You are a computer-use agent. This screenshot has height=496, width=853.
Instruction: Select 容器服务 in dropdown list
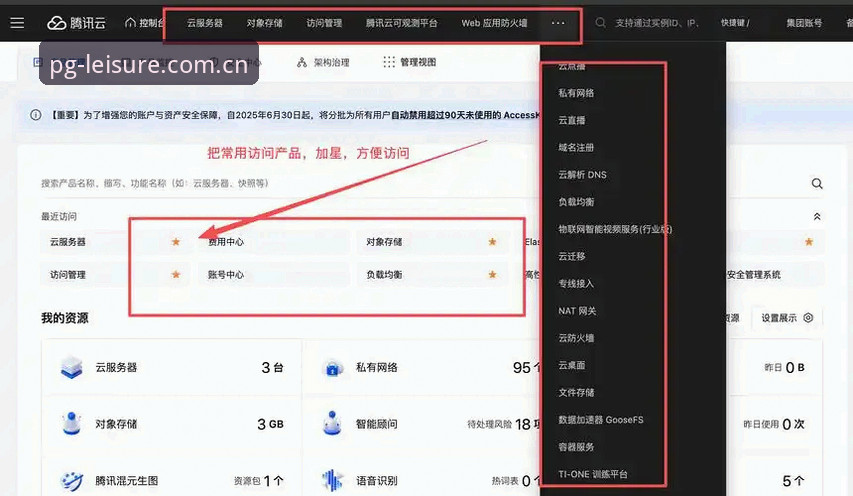click(576, 447)
